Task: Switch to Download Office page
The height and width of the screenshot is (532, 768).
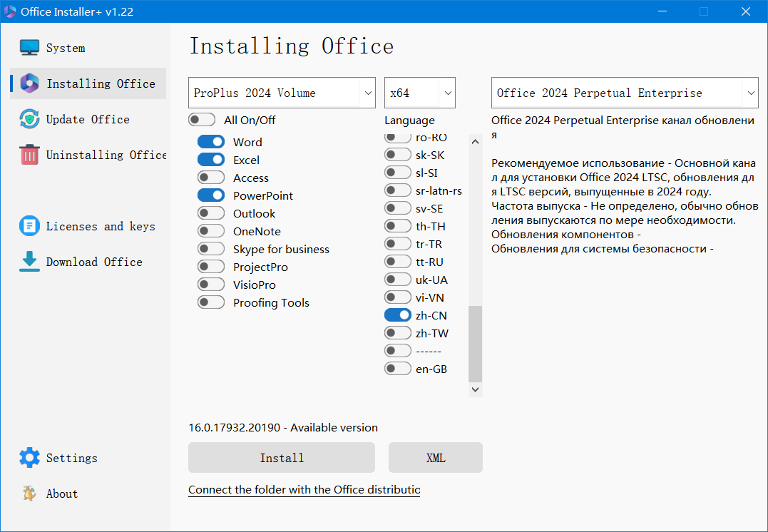Action: [88, 262]
